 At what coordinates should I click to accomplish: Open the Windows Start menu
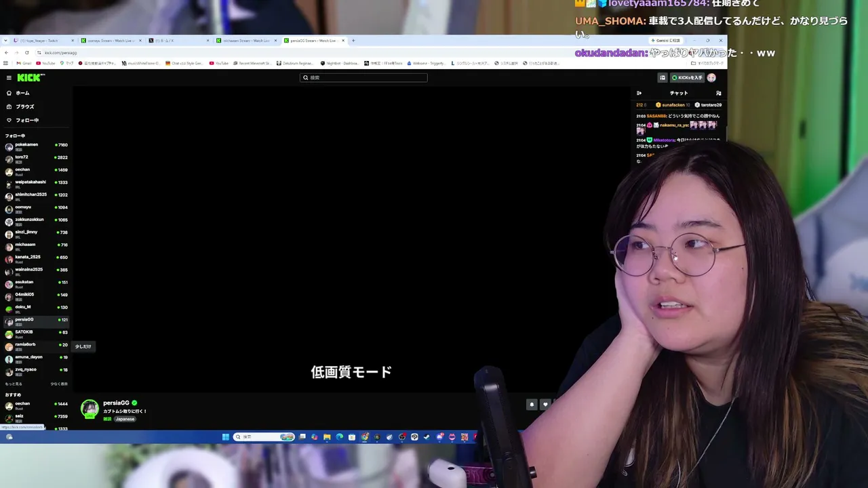pyautogui.click(x=226, y=437)
